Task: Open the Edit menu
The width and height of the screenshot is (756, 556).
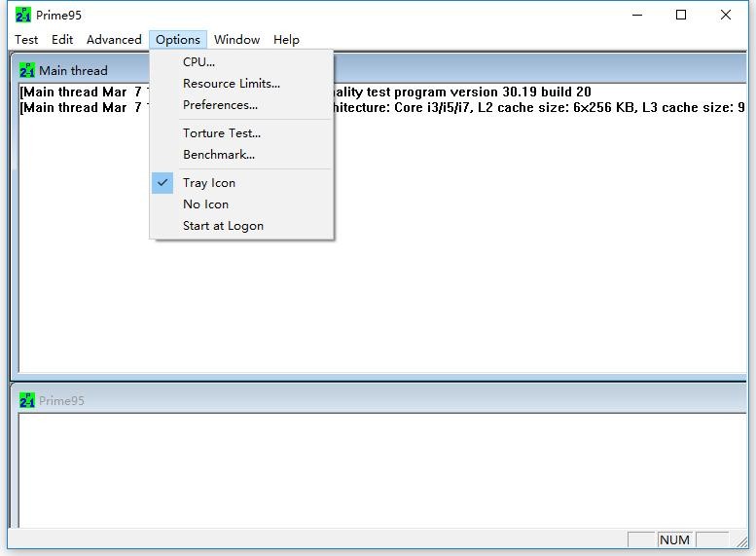Action: tap(62, 40)
